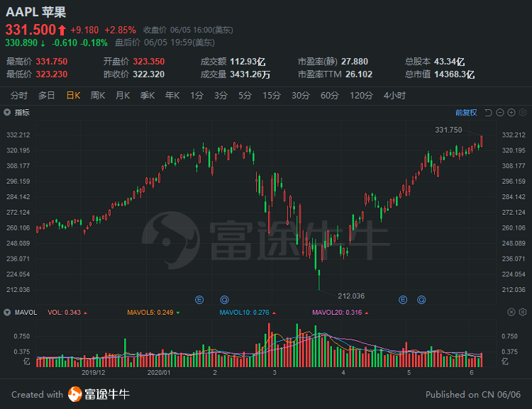Image resolution: width=532 pixels, height=409 pixels.
Task: Choose the 1分 interval
Action: coord(196,96)
